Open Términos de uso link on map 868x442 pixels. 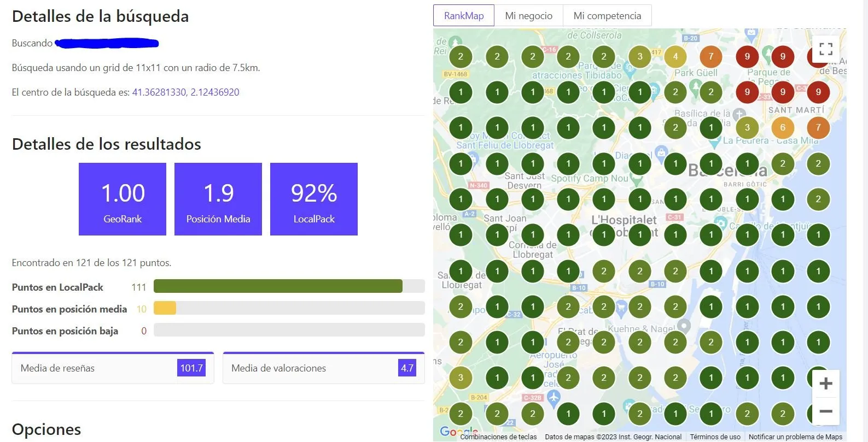pyautogui.click(x=715, y=437)
